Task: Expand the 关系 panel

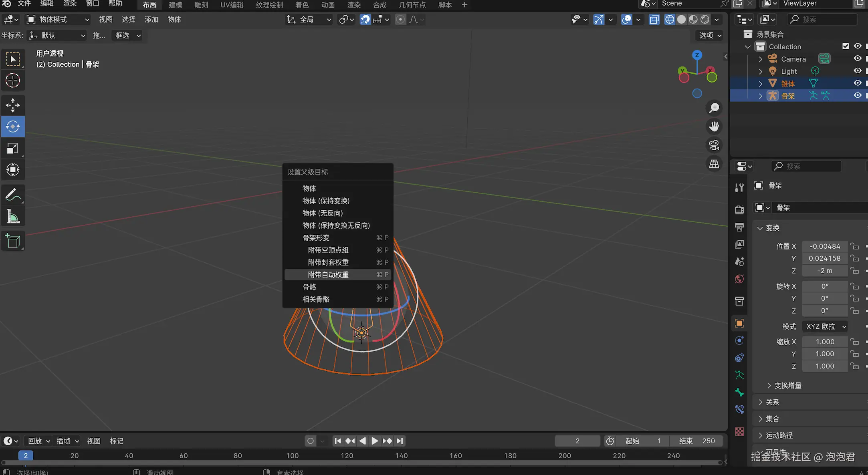Action: pos(772,402)
